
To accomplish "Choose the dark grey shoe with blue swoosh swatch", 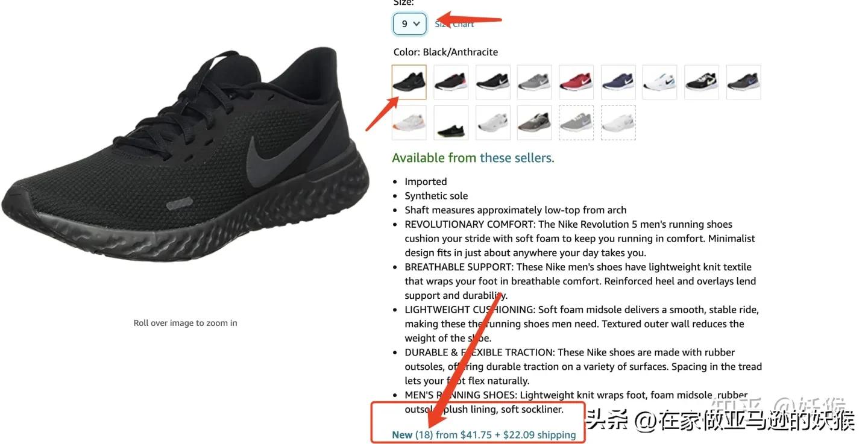I will (743, 82).
